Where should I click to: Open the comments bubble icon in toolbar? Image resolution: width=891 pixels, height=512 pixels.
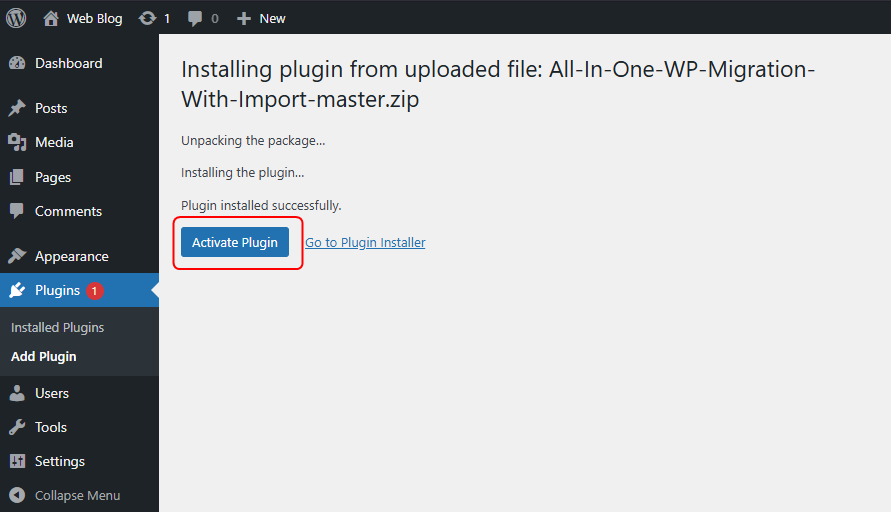[x=195, y=18]
